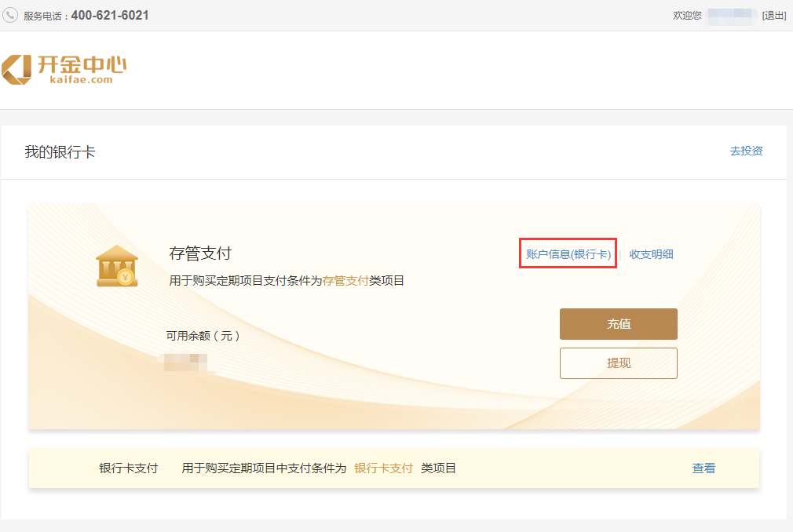
Task: Click the service number 400-621-6021
Action: coord(110,16)
